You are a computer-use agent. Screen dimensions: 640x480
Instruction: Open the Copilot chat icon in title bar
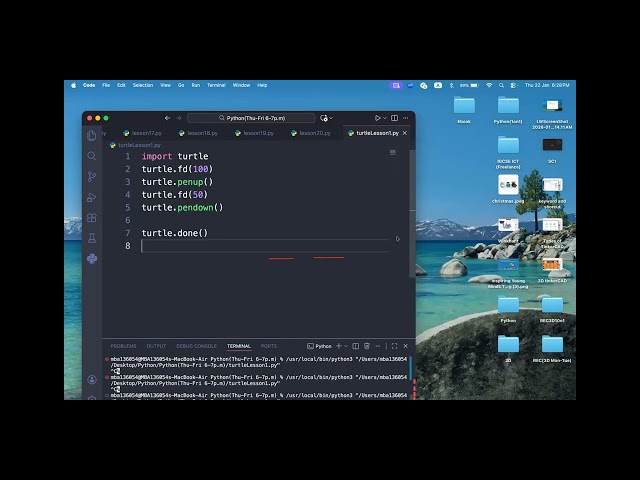[x=324, y=118]
